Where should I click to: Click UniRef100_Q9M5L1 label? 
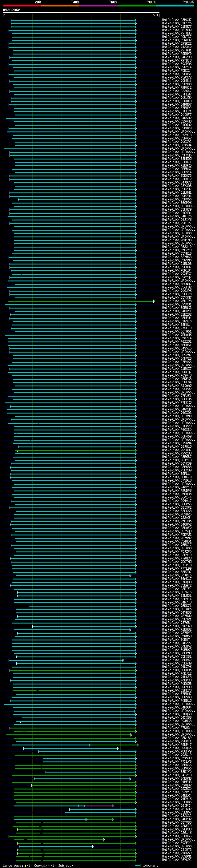177,81
